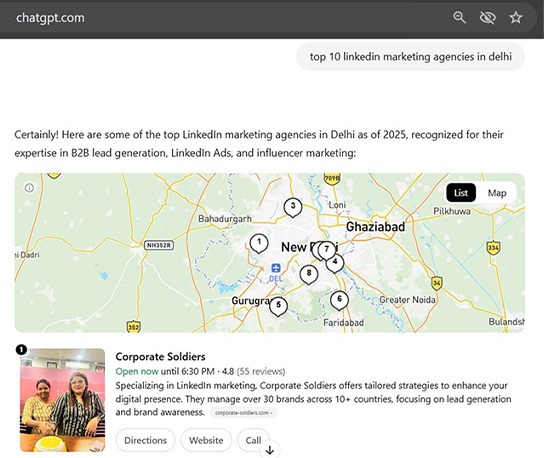544x458 pixels.
Task: Click the DEL airport icon on map
Action: point(276,268)
